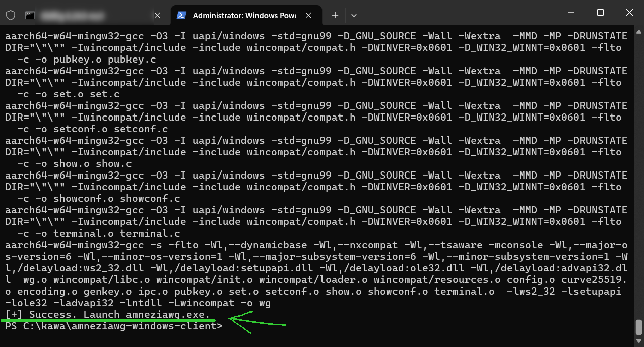Expand the new tab profile dropdown chevron

(x=354, y=15)
